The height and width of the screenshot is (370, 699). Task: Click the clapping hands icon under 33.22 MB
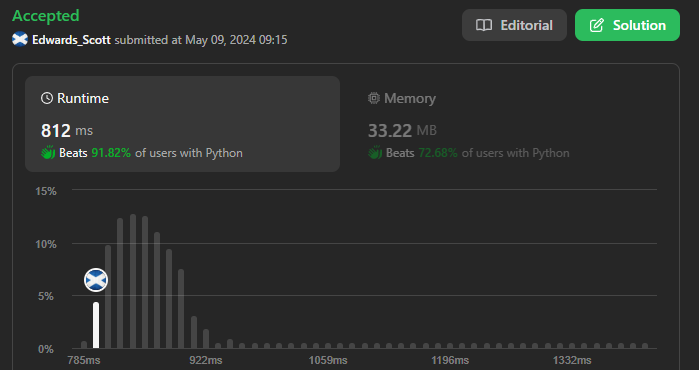[375, 152]
